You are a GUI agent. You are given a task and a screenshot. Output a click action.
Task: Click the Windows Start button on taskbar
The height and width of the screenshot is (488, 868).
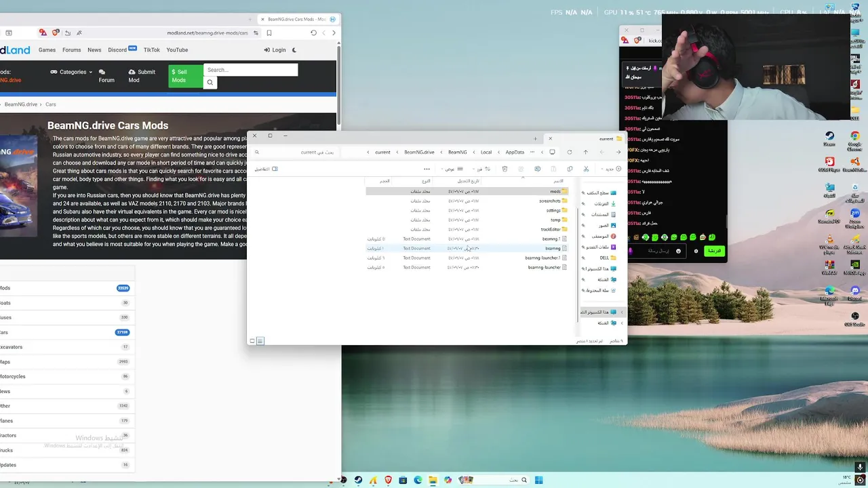click(x=538, y=480)
